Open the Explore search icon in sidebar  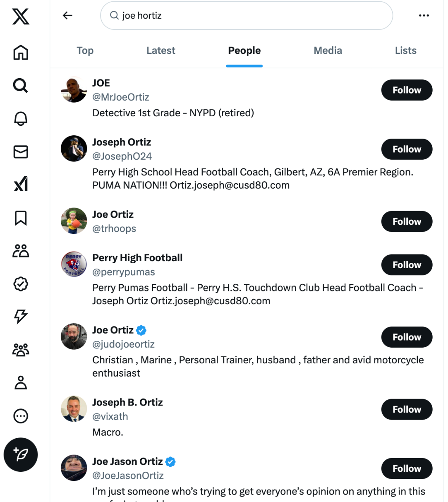(21, 86)
